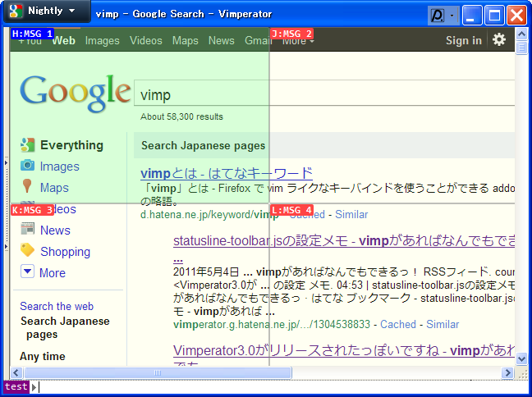
Task: Click the Sign in link
Action: point(464,41)
